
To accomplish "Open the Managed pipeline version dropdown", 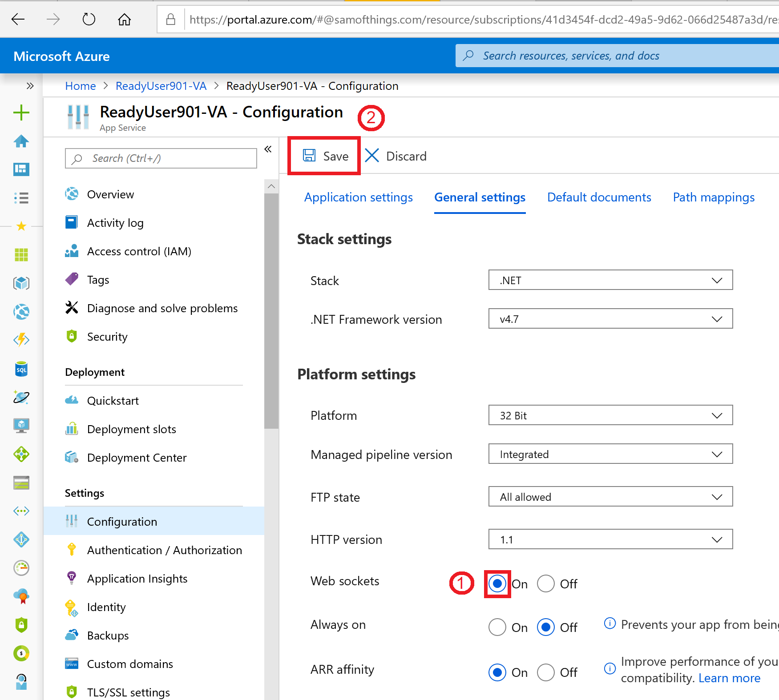I will click(610, 454).
